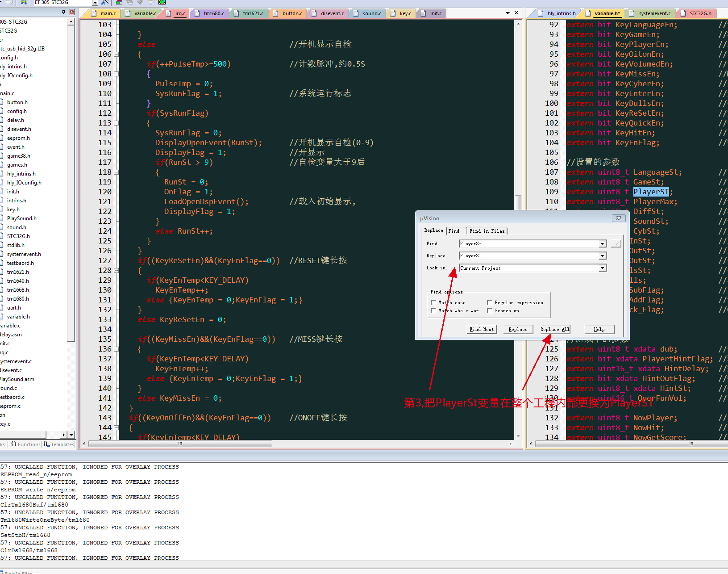Viewport: 728px width, 574px height.
Task: Collapse code fold at line 113
Action: [116, 123]
